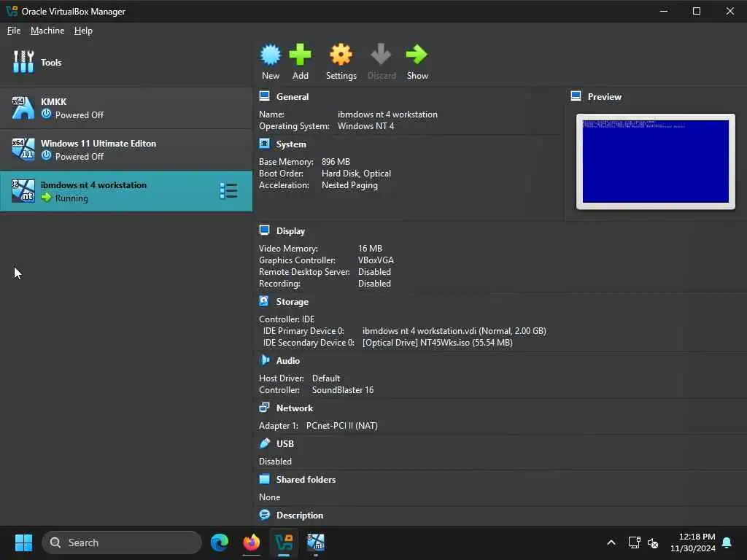This screenshot has height=560, width=747.
Task: Click the Tools wrench icon
Action: [x=23, y=62]
